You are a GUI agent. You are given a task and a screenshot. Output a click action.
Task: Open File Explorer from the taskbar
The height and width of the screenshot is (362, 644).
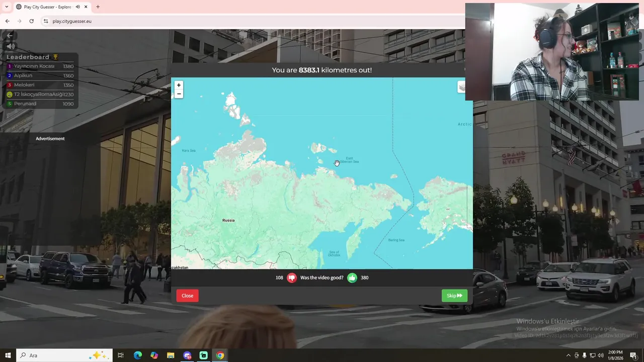click(171, 355)
